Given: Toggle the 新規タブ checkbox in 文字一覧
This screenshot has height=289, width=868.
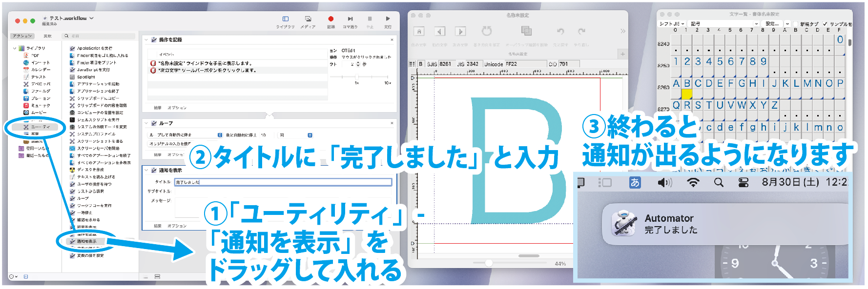Looking at the screenshot, I should [795, 23].
